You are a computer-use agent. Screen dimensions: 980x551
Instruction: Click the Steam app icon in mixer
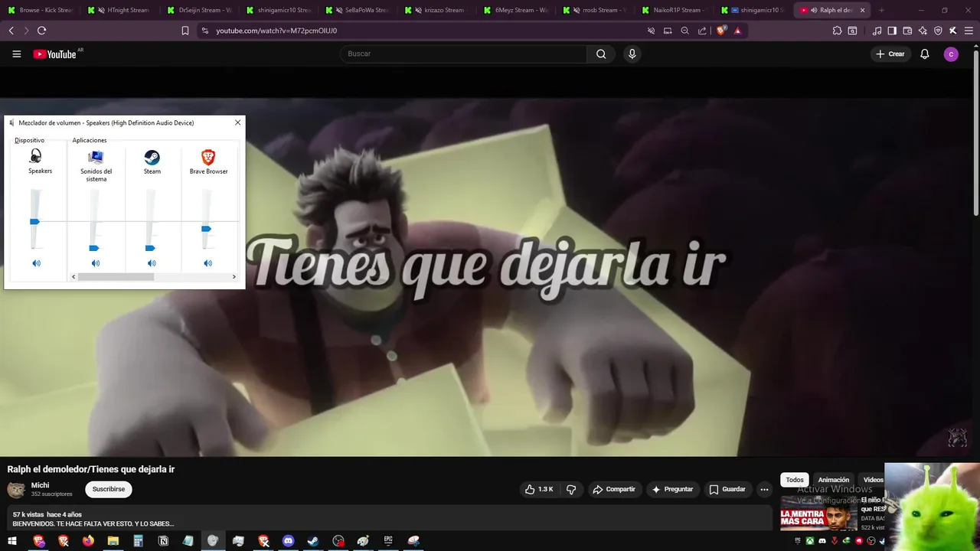pyautogui.click(x=152, y=157)
